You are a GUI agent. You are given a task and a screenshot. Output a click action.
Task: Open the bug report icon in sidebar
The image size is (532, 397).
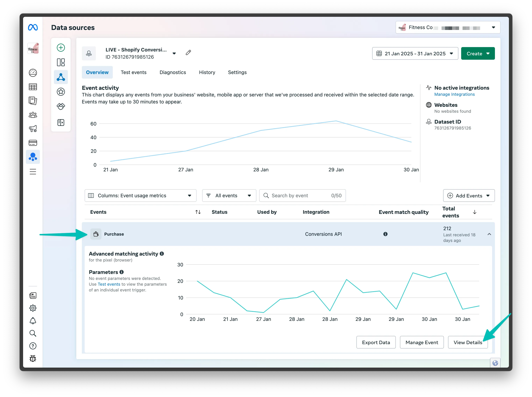coord(33,358)
